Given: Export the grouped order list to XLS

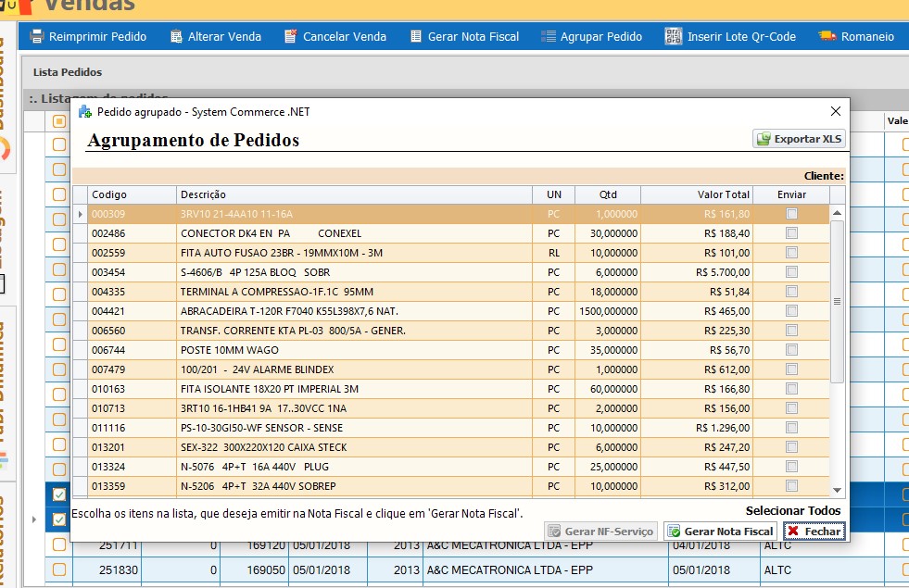Looking at the screenshot, I should 800,139.
